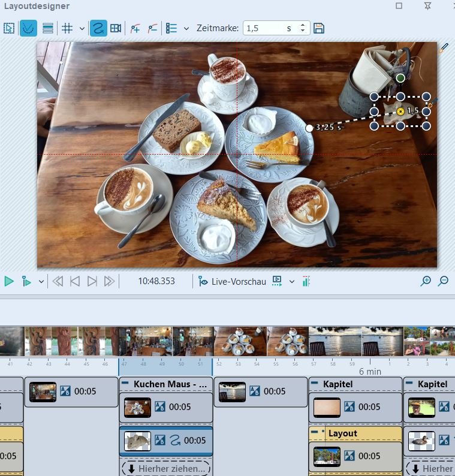Click the 3,25 s motion path marker
The height and width of the screenshot is (476, 455).
pos(309,128)
